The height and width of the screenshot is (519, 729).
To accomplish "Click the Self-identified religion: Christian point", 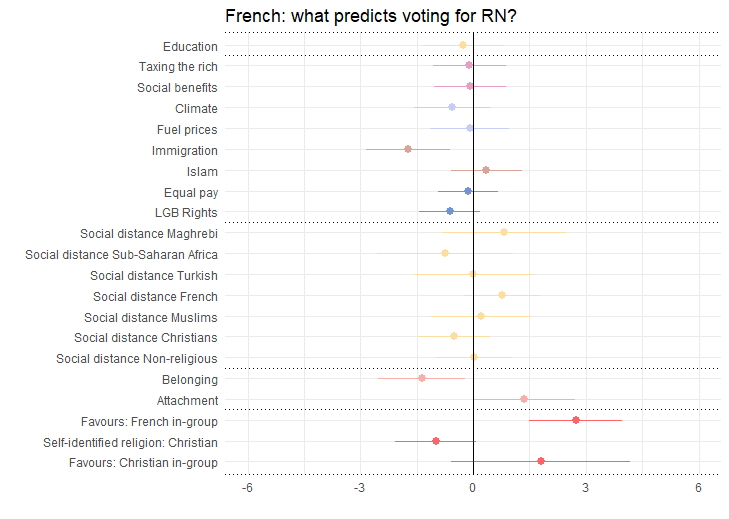I will [436, 441].
